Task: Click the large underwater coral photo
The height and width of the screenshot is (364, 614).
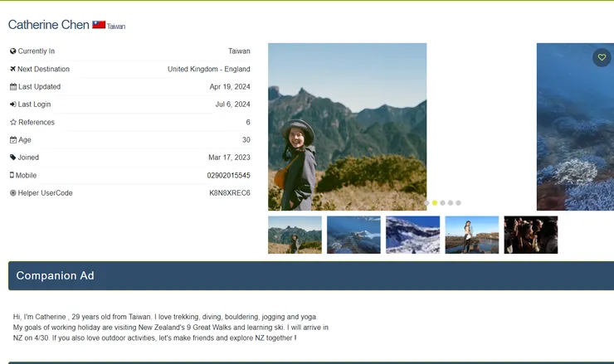Action: click(x=575, y=127)
